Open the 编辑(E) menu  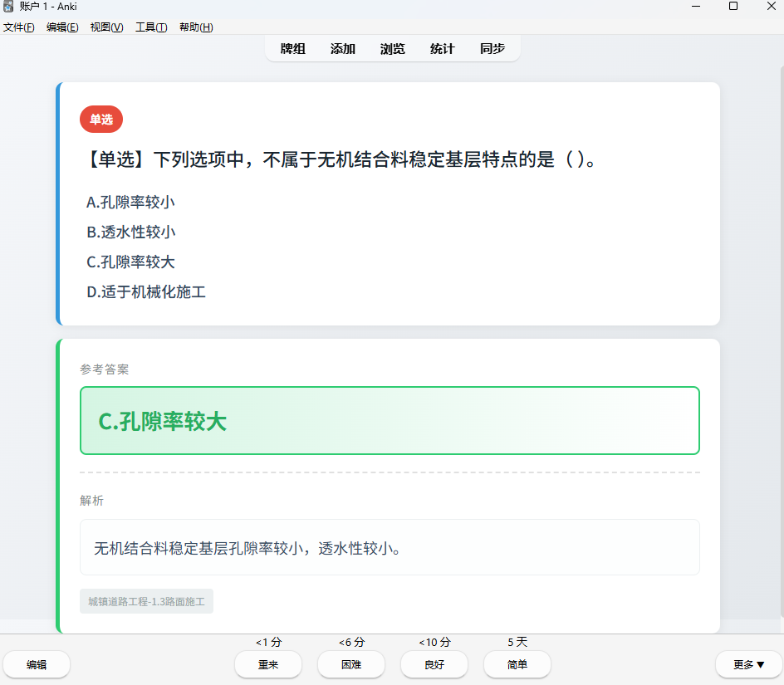pos(62,27)
